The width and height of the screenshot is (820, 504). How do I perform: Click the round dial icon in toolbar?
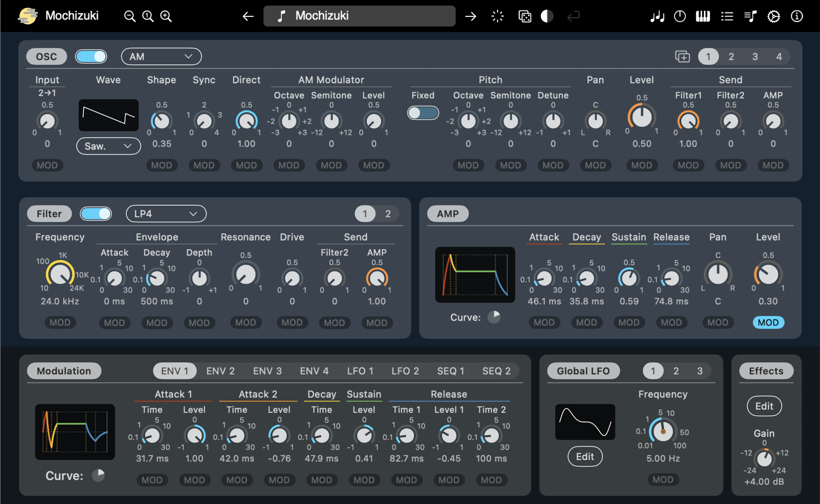coord(680,16)
